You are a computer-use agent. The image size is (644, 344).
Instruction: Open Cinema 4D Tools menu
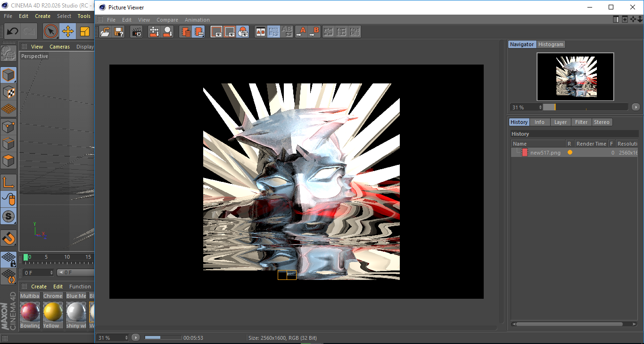click(84, 16)
